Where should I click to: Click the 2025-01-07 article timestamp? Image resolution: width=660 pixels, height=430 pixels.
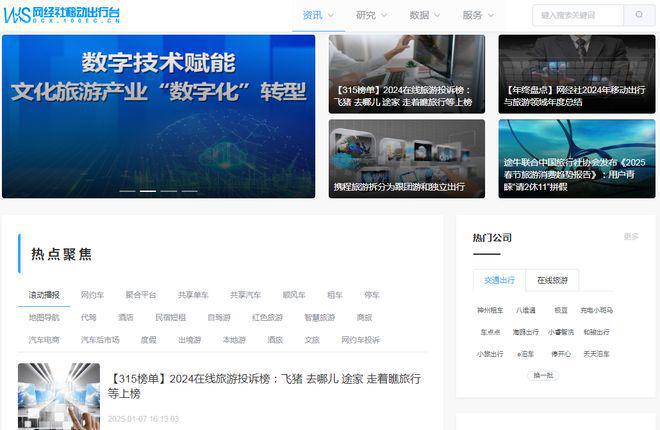pyautogui.click(x=143, y=419)
